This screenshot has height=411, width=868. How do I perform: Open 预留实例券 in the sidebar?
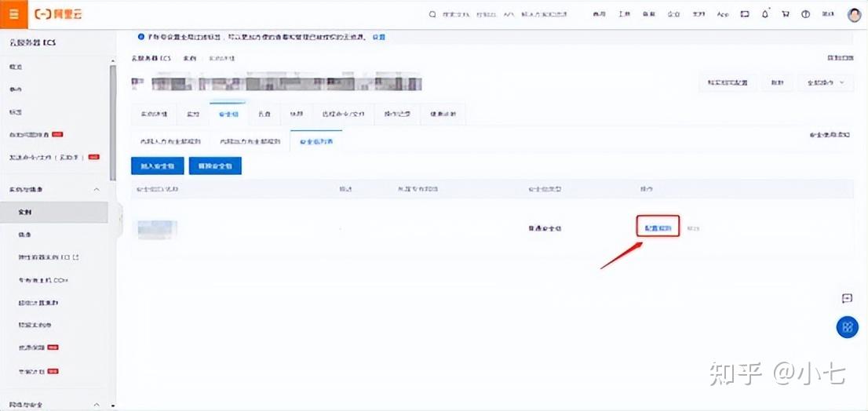pyautogui.click(x=35, y=326)
